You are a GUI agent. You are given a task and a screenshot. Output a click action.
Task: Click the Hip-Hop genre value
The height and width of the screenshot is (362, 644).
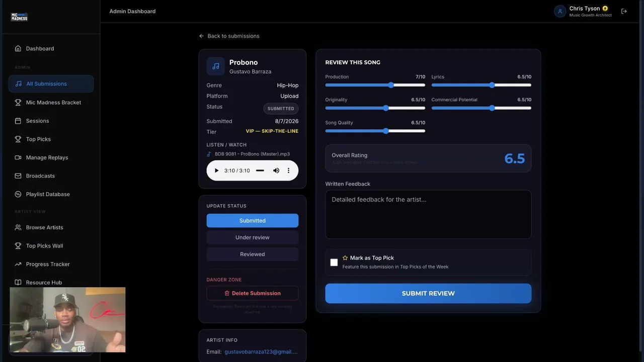coord(288,85)
